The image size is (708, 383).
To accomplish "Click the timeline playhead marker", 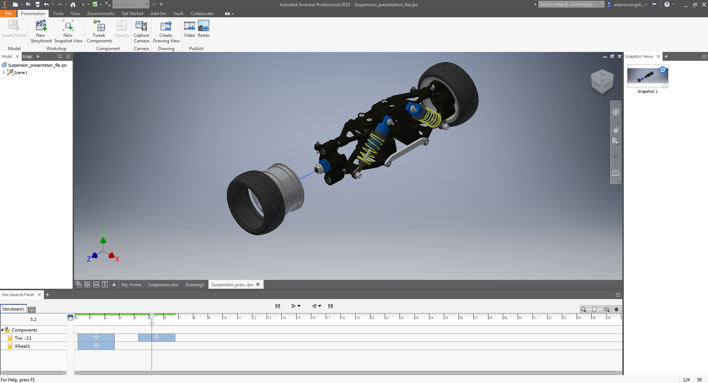I will click(x=152, y=317).
